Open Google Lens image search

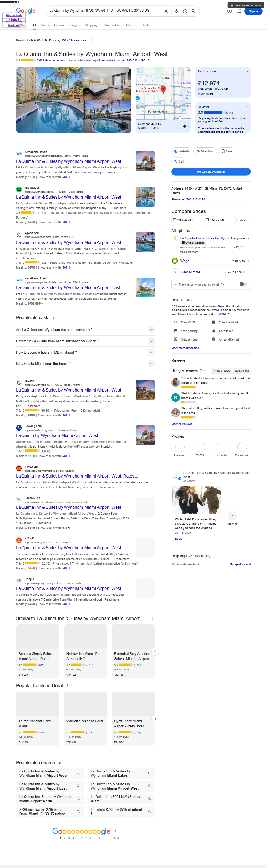pos(185,11)
